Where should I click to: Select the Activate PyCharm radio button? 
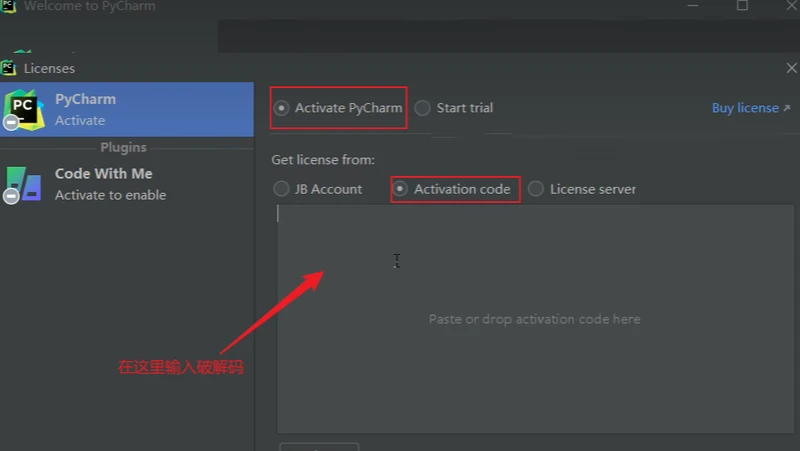click(x=282, y=108)
